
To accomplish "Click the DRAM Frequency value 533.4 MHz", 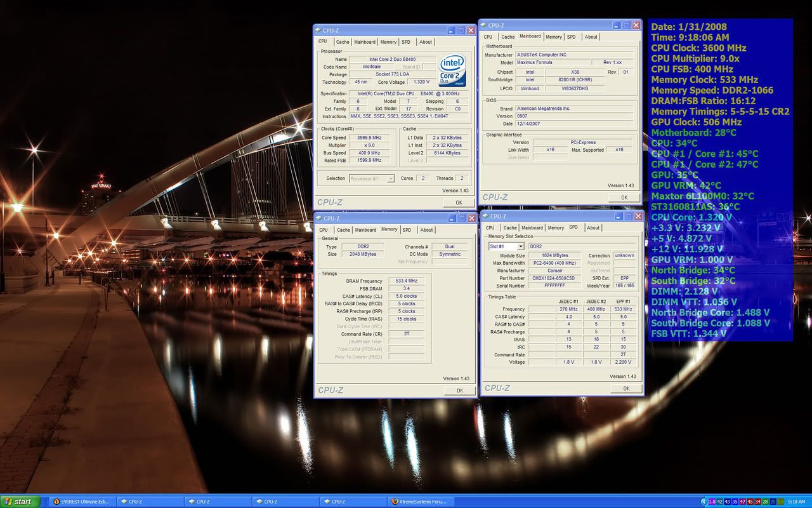I will [407, 281].
